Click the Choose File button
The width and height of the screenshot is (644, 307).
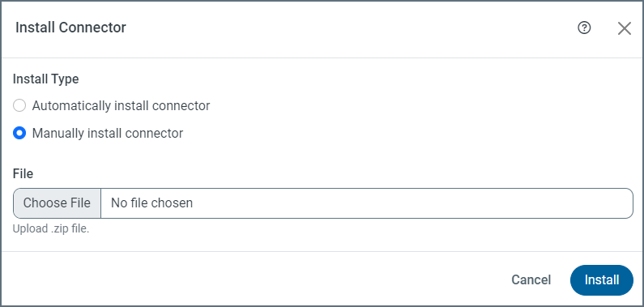tap(57, 203)
